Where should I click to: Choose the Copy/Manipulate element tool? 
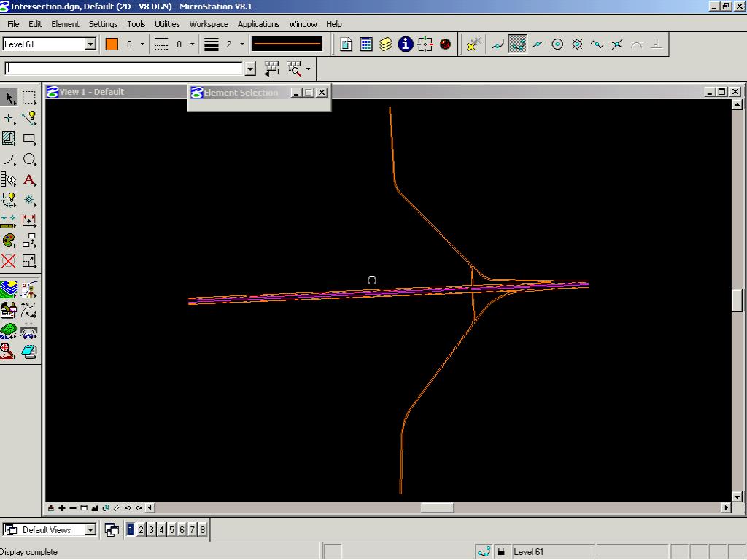[29, 241]
